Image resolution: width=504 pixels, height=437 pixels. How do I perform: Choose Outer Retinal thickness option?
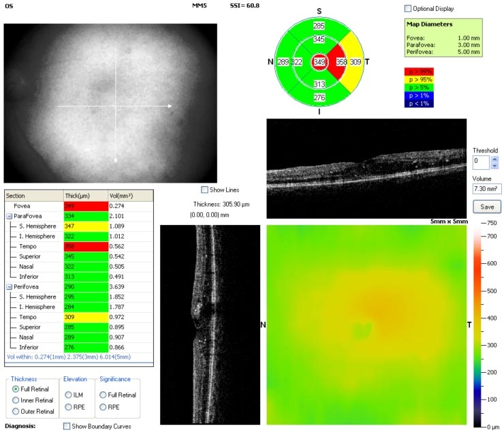point(15,411)
